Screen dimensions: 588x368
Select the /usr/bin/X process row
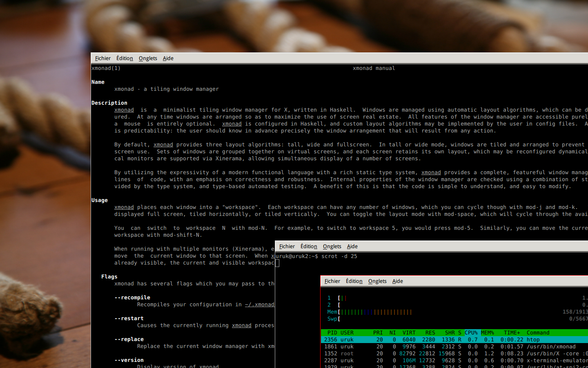tap(454, 353)
